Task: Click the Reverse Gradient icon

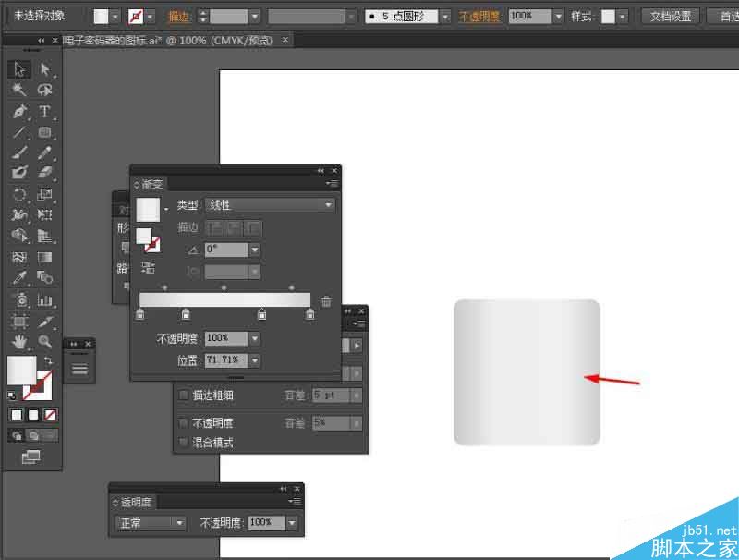Action: tap(148, 268)
